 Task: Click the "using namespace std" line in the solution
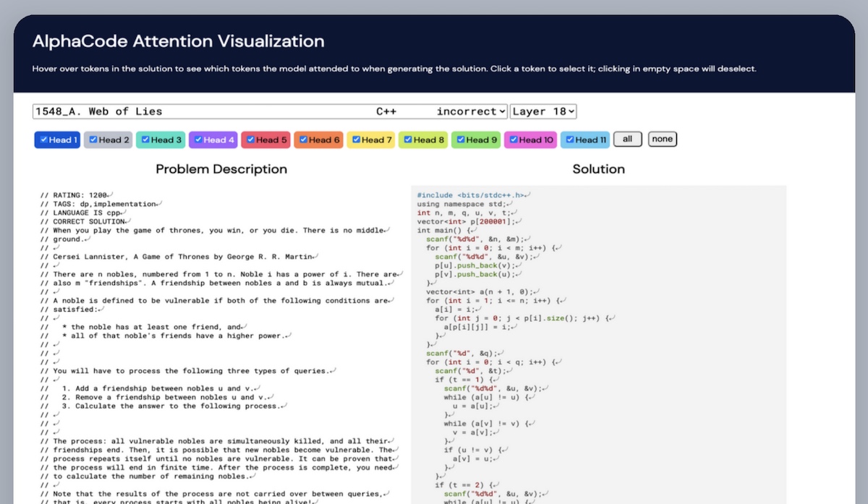[459, 204]
